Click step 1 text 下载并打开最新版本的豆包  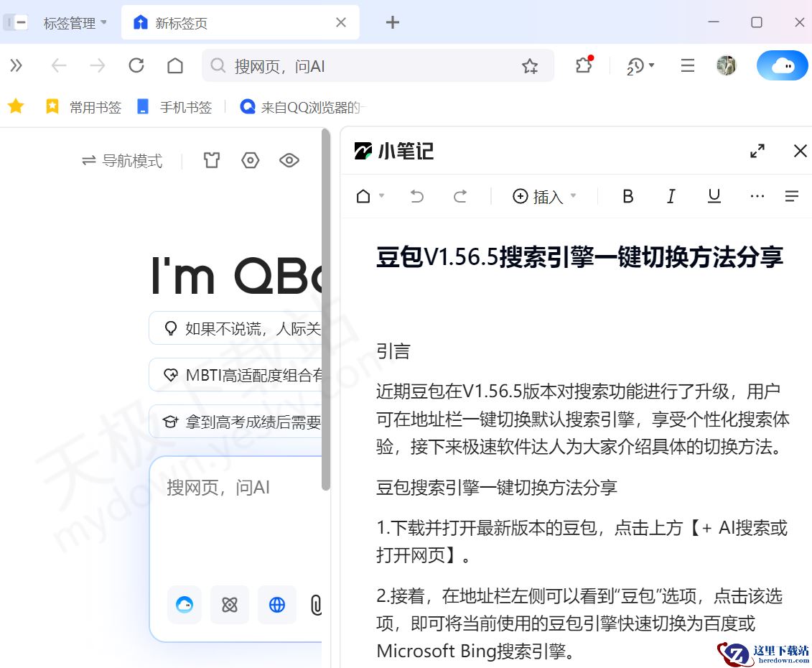[494, 527]
